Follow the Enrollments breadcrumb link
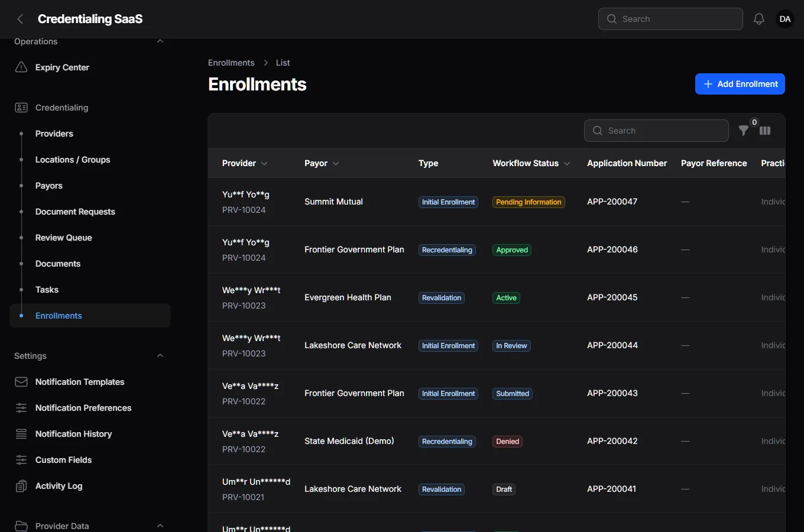Image resolution: width=804 pixels, height=532 pixels. tap(231, 63)
